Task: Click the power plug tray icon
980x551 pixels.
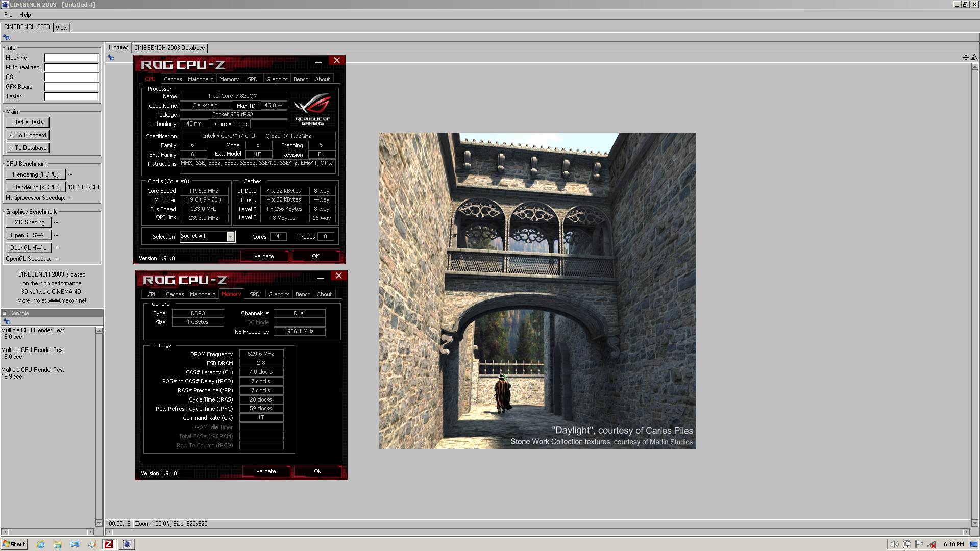Action: click(x=906, y=544)
